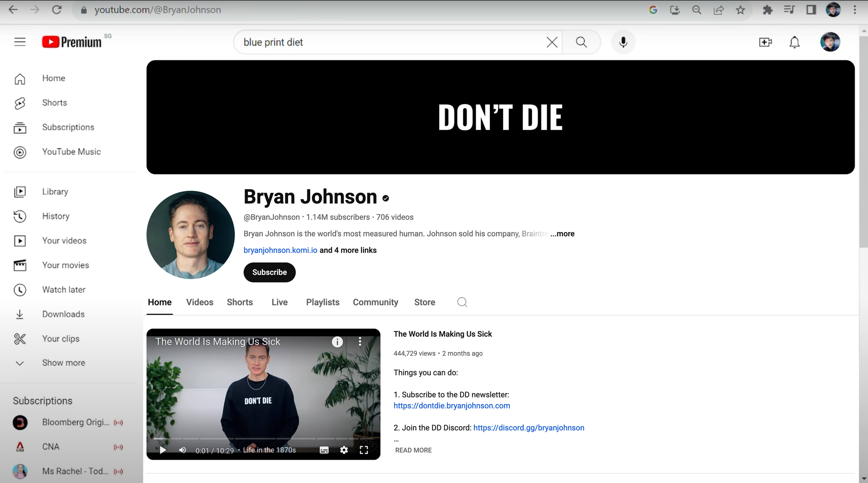Expand video description with READ MORE

click(x=413, y=450)
